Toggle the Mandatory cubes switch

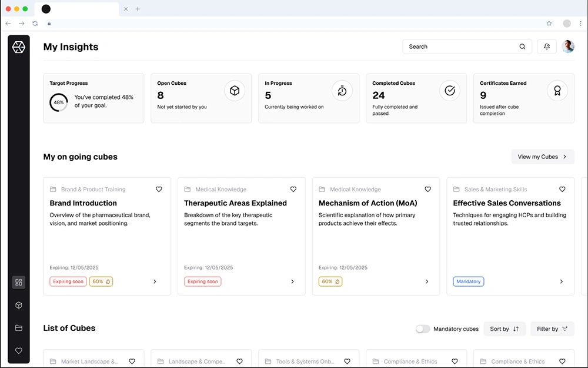tap(423, 329)
